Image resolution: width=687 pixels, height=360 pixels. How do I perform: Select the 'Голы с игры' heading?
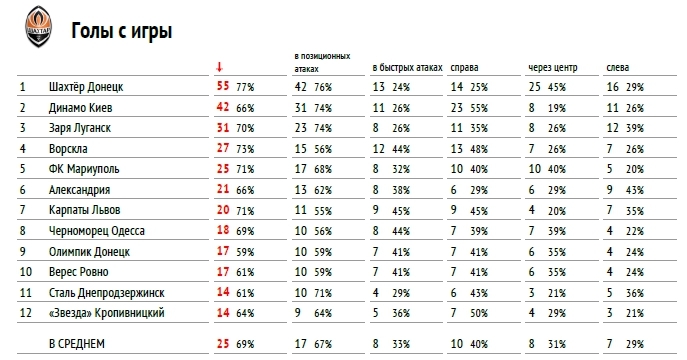click(121, 31)
